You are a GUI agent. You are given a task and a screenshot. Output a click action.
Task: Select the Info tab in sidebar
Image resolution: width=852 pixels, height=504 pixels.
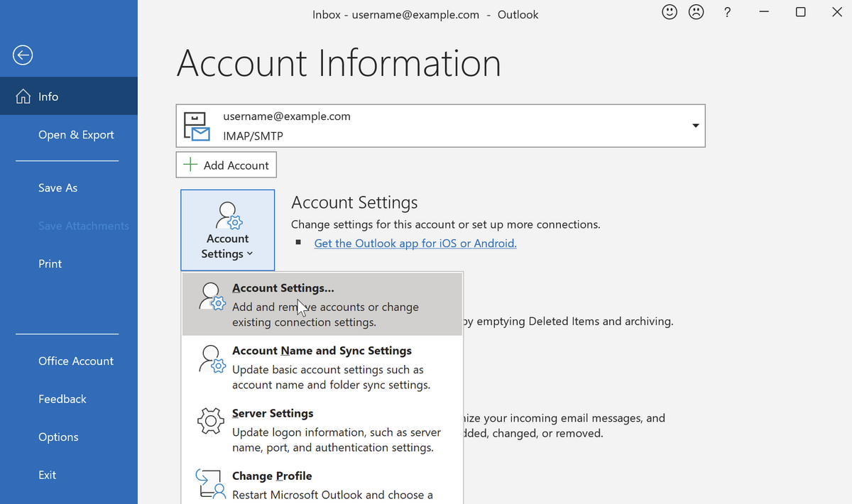point(69,97)
